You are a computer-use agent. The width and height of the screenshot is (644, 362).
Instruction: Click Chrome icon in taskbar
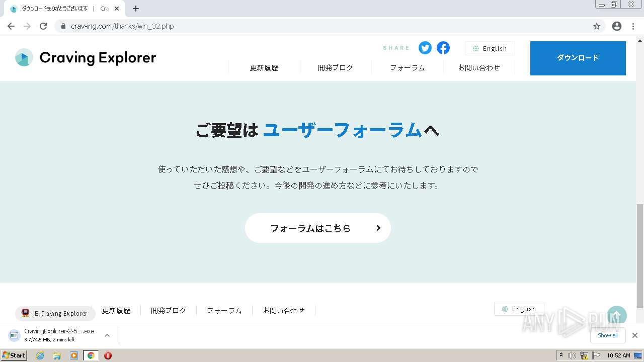tap(91, 355)
